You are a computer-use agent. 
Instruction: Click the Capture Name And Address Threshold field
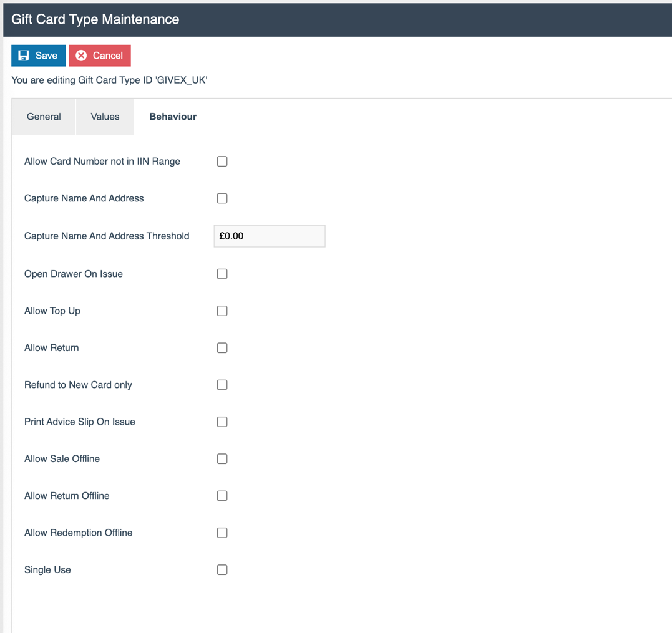(x=269, y=236)
